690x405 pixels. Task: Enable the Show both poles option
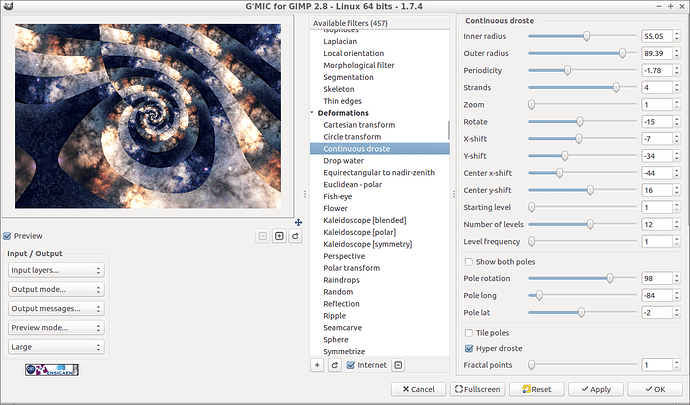pyautogui.click(x=470, y=261)
